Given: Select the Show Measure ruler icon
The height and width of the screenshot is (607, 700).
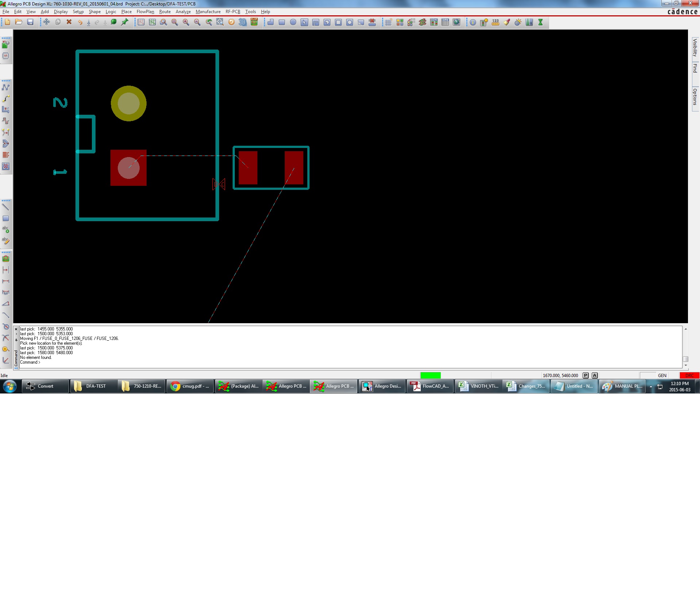Looking at the screenshot, I should click(495, 22).
